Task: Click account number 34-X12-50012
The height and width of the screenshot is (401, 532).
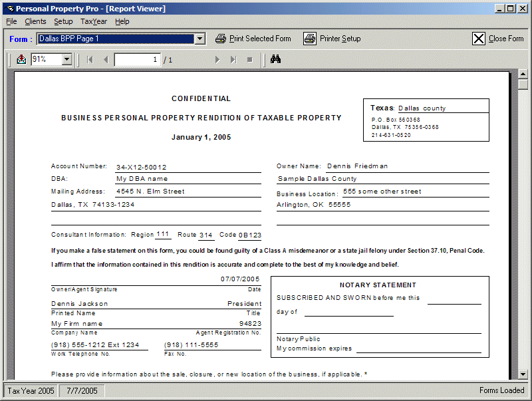Action: (x=142, y=168)
